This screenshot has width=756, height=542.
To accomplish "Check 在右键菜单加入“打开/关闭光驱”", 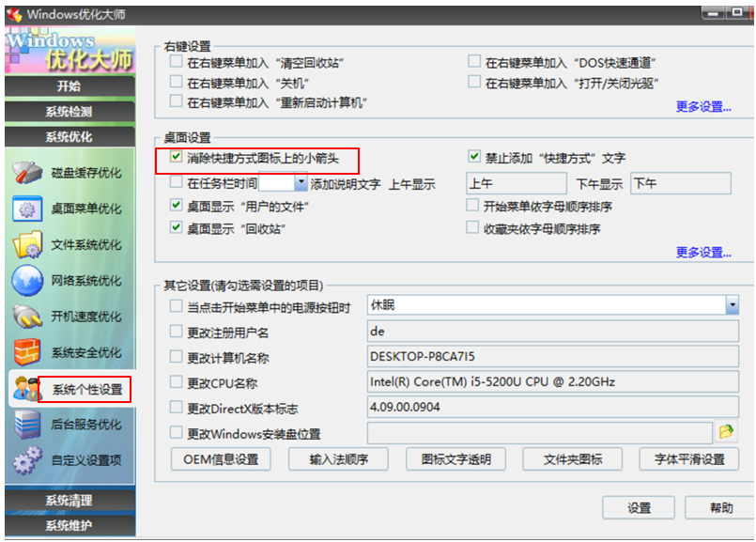I will pyautogui.click(x=474, y=82).
